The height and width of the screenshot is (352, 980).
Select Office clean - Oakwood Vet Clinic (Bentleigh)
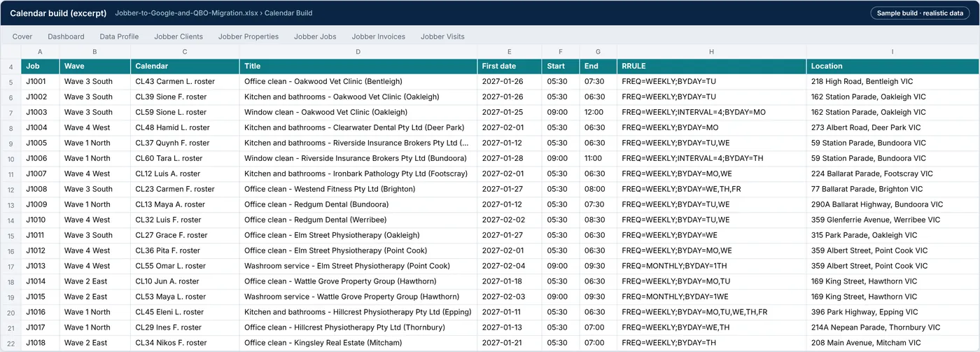pyautogui.click(x=358, y=82)
